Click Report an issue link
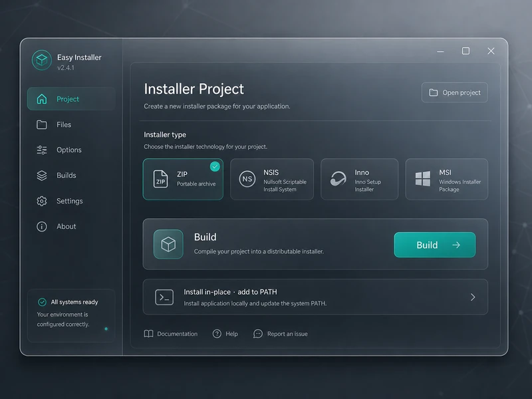This screenshot has width=532, height=399. coord(281,334)
